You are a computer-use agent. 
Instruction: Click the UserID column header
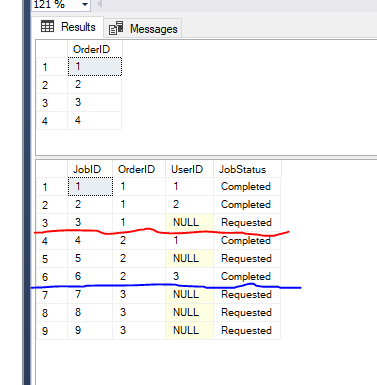point(189,169)
